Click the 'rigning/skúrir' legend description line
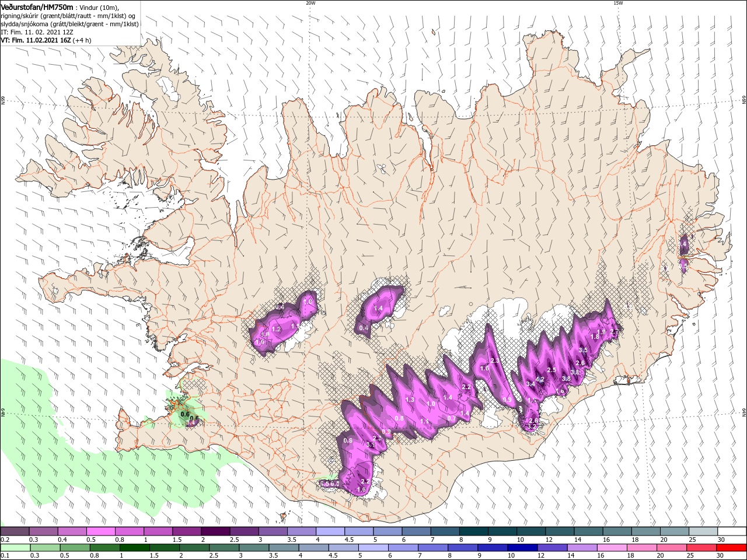747x560 pixels. click(x=68, y=16)
